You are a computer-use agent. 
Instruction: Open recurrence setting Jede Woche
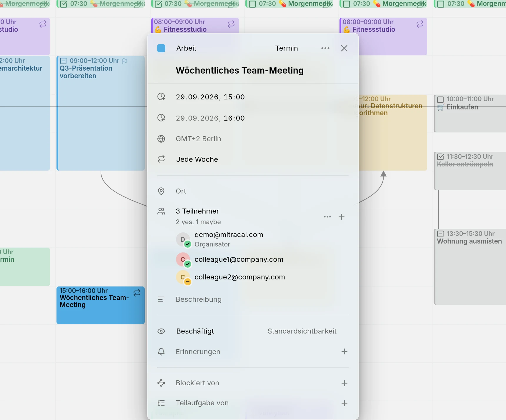197,159
